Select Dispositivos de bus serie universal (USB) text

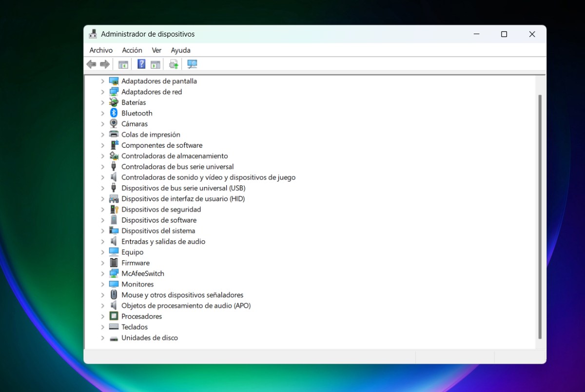tap(183, 188)
